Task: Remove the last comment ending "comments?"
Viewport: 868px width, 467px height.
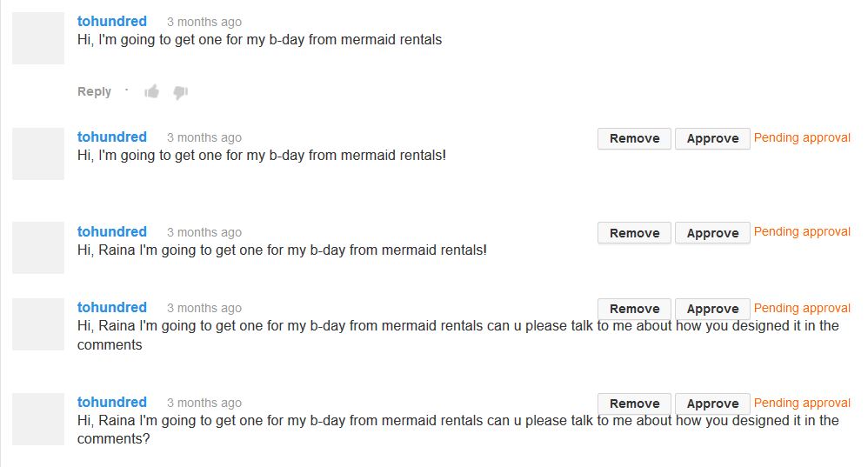Action: 634,404
